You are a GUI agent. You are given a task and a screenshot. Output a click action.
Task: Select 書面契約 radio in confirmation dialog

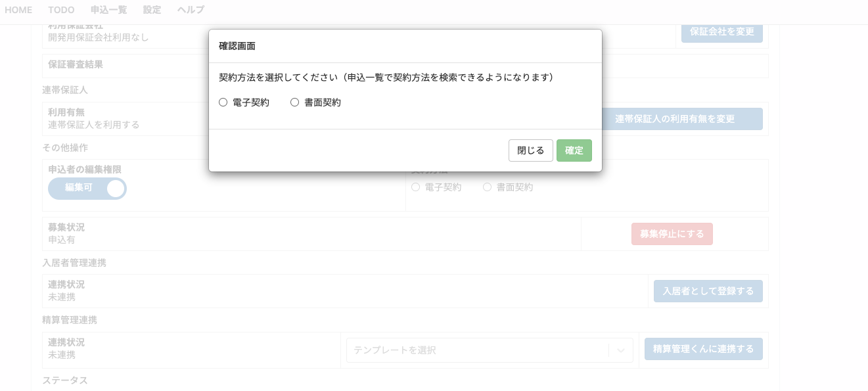pos(294,103)
